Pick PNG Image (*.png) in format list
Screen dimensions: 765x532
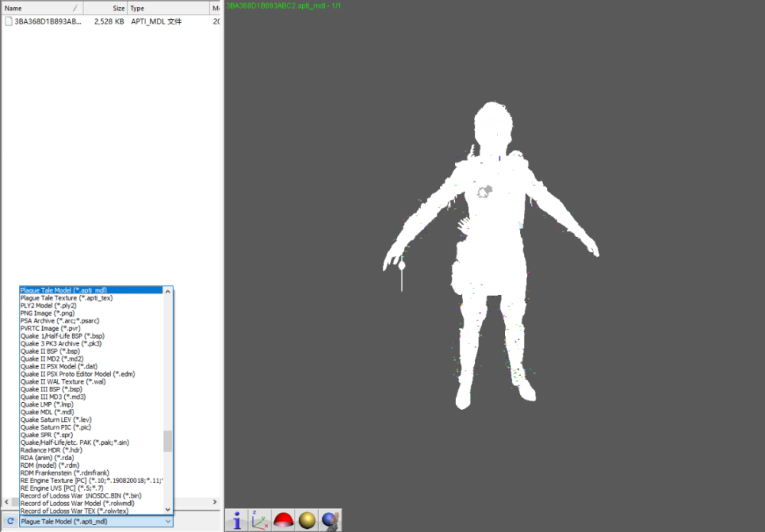(47, 313)
